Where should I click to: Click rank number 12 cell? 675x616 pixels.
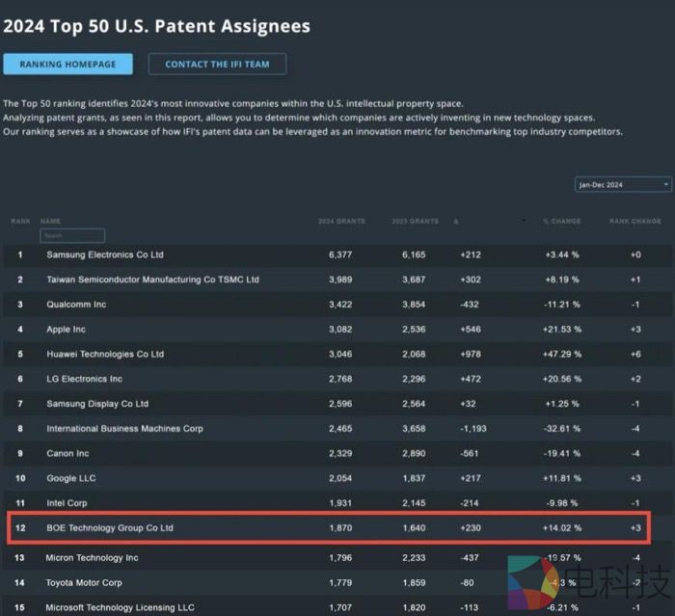tap(20, 528)
